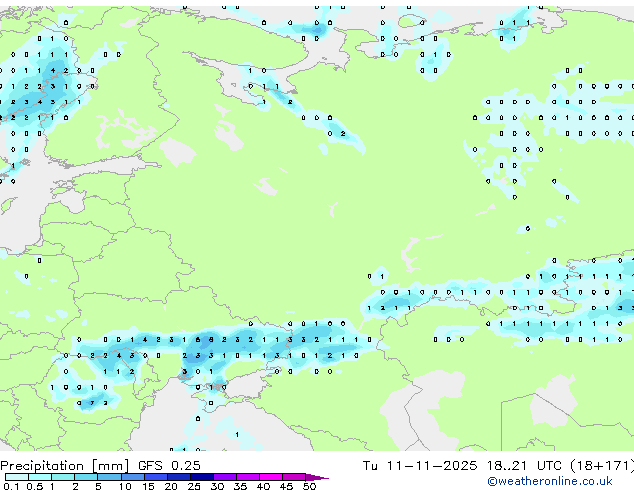Screen dimensions: 634x490
Task: Click the '8' precipitation value on map
Action: point(211,340)
